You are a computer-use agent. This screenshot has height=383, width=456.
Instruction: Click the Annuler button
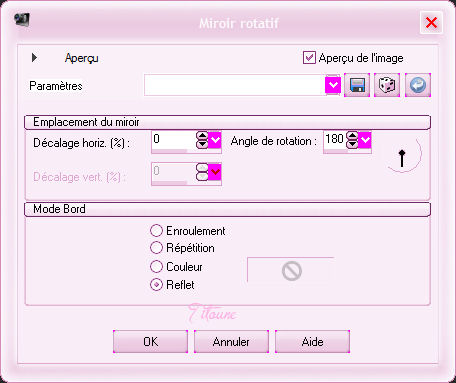click(x=231, y=341)
